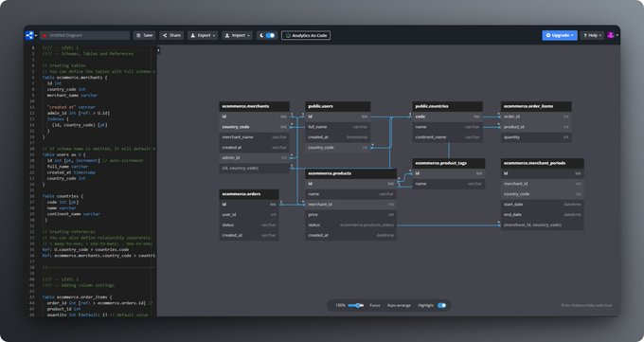Open the user avatar menu
Screen dimensions: 644x342
(x=613, y=35)
